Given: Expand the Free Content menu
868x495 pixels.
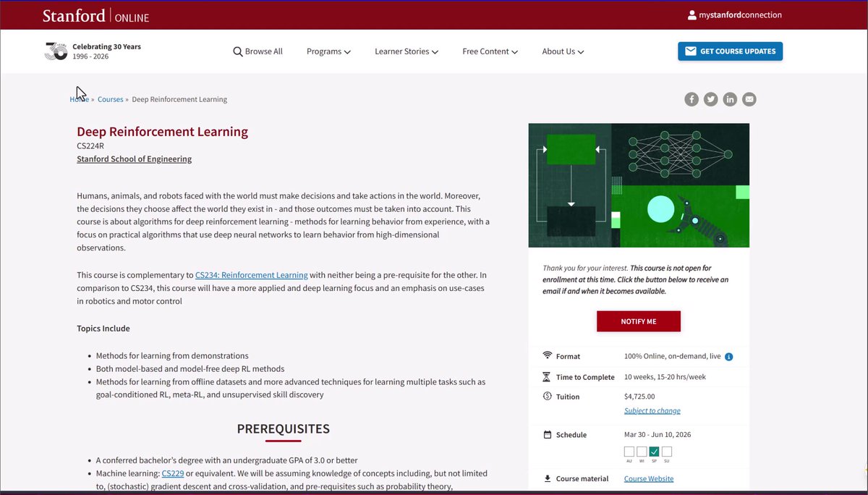Looking at the screenshot, I should tap(490, 51).
